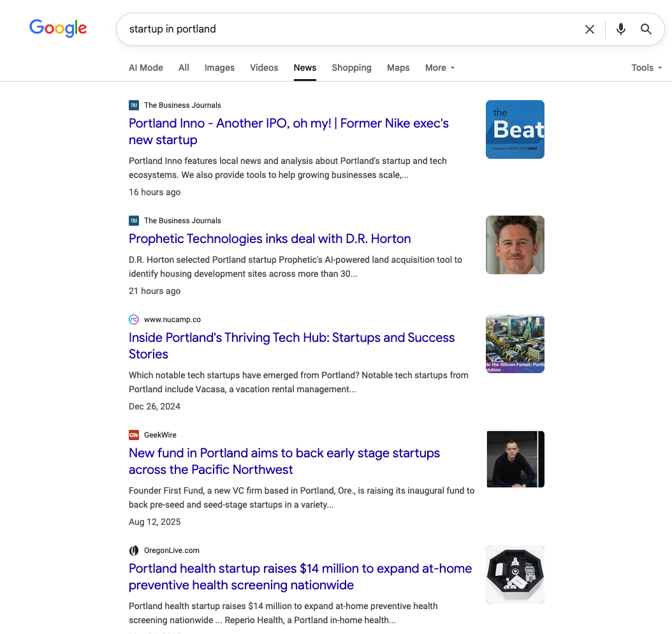Switch to the Videos results tab
The height and width of the screenshot is (634, 672).
pyautogui.click(x=264, y=68)
